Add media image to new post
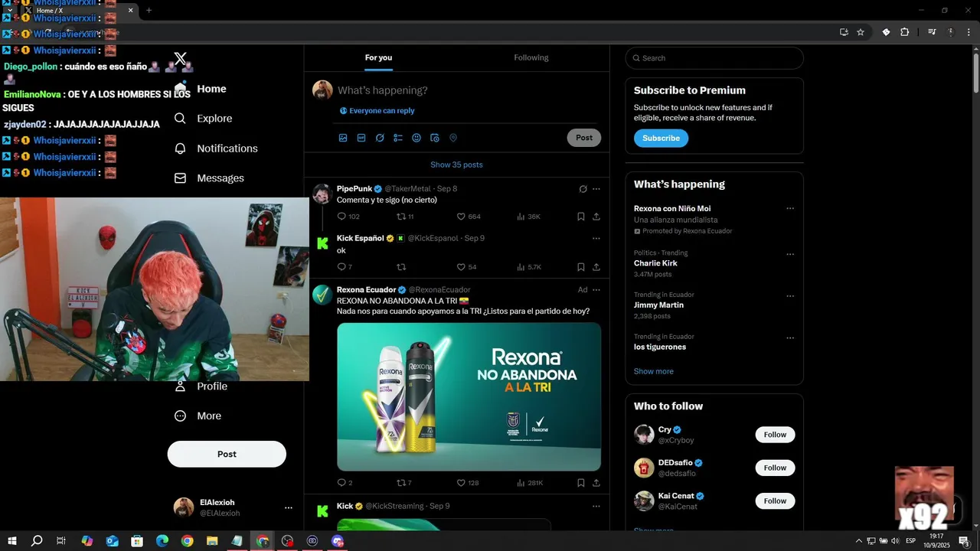 click(343, 138)
